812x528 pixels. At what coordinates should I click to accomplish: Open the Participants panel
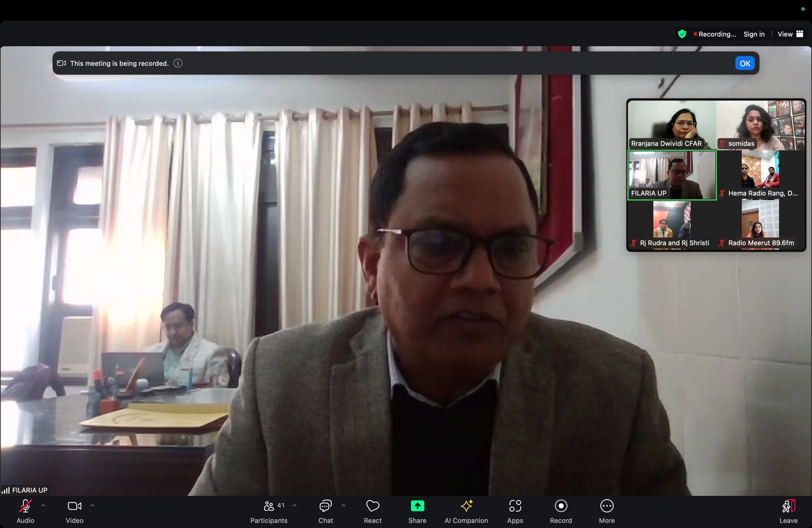[x=269, y=511]
